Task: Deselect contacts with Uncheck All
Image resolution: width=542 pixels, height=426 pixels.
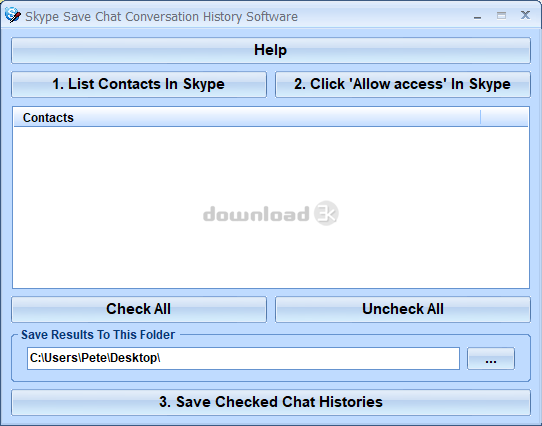Action: (403, 309)
